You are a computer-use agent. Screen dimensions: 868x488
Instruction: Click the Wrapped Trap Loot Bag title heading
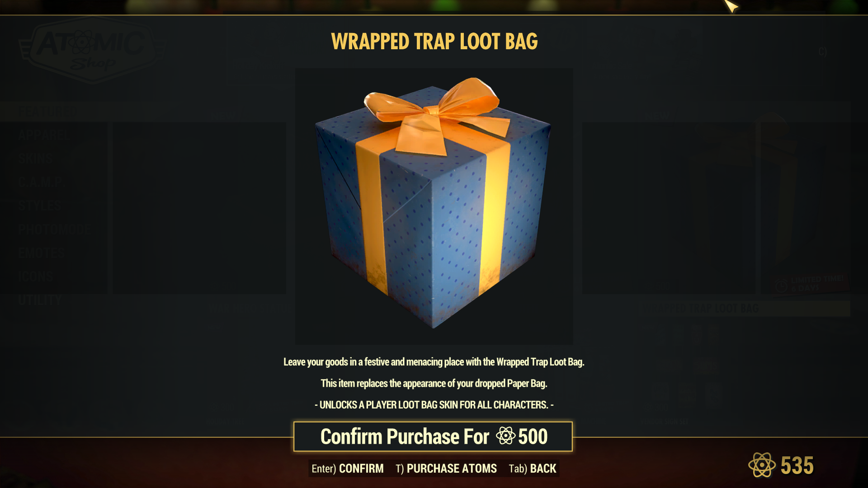434,42
